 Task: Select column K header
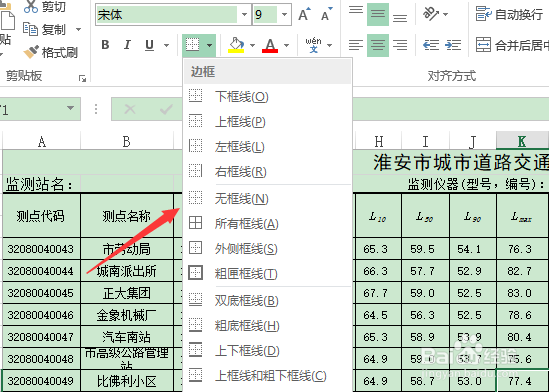tap(522, 141)
